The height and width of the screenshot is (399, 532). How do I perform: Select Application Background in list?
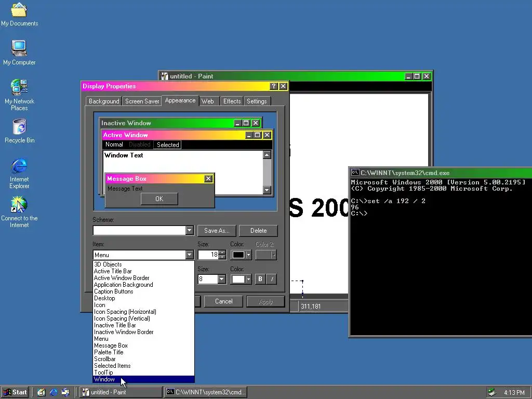[143, 285]
